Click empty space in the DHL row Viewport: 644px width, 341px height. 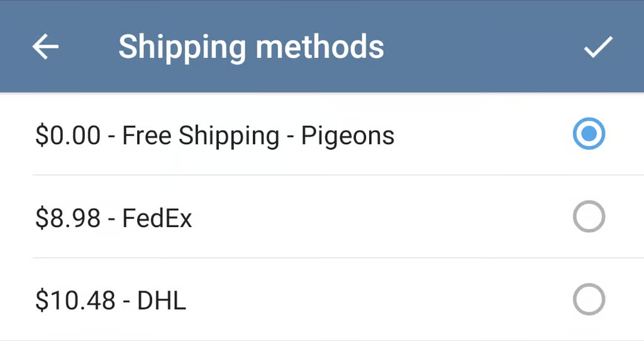377,301
